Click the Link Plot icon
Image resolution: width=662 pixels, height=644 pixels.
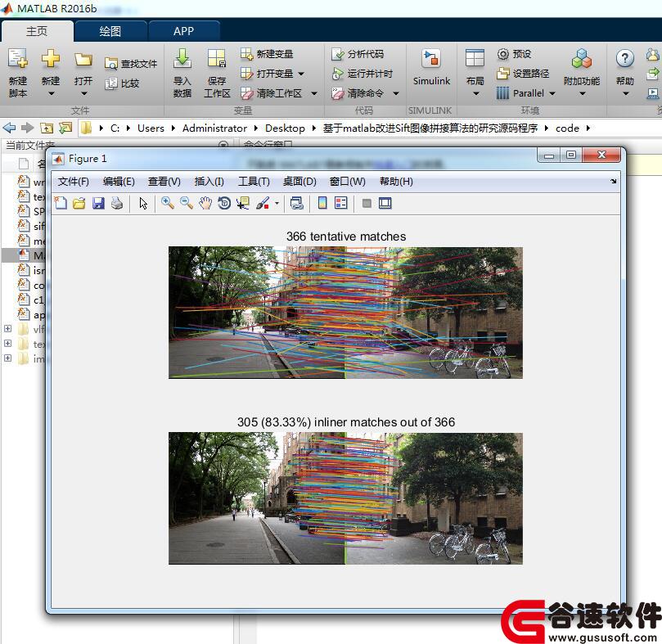click(x=297, y=203)
